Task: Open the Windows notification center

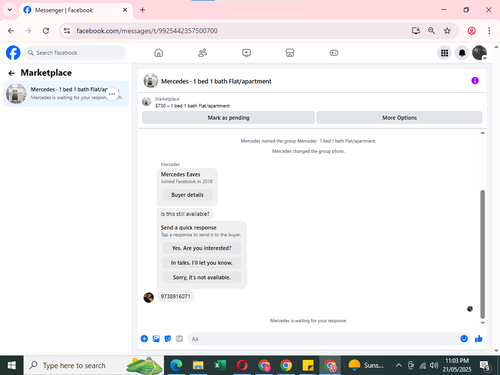Action: 485,366
